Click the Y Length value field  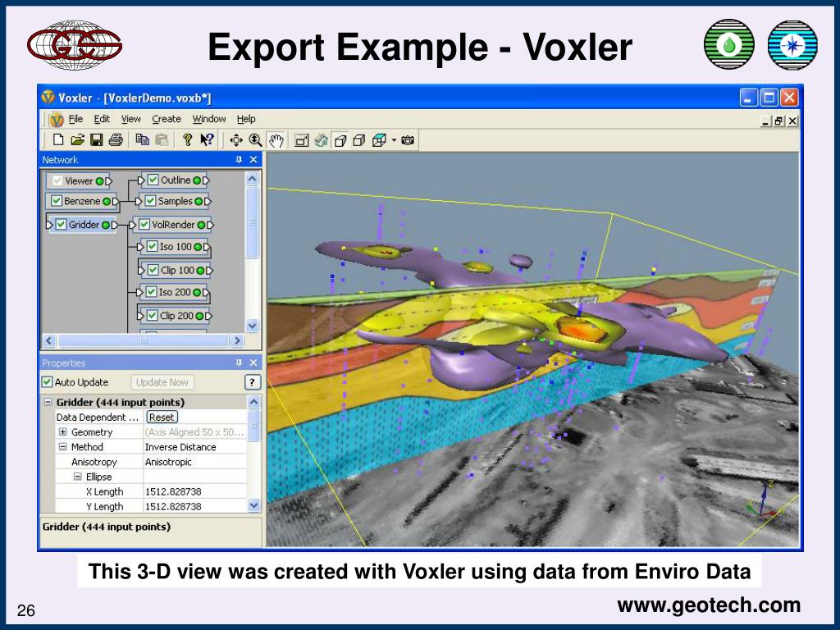point(194,506)
